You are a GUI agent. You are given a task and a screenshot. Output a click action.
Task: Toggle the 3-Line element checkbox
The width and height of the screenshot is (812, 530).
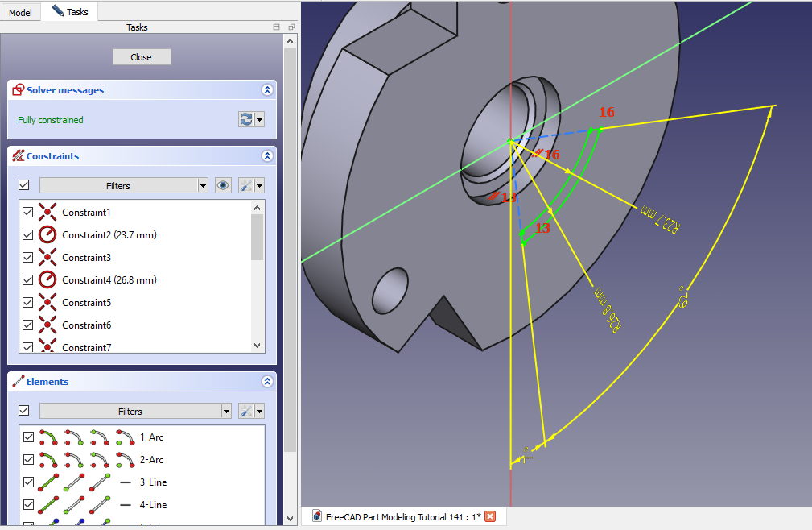(x=28, y=482)
